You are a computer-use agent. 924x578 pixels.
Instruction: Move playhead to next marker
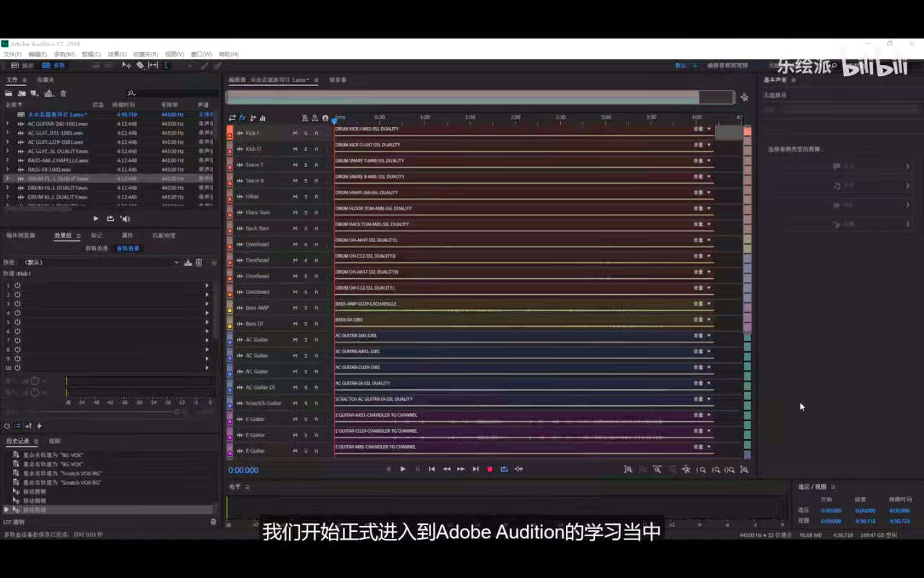[475, 469]
